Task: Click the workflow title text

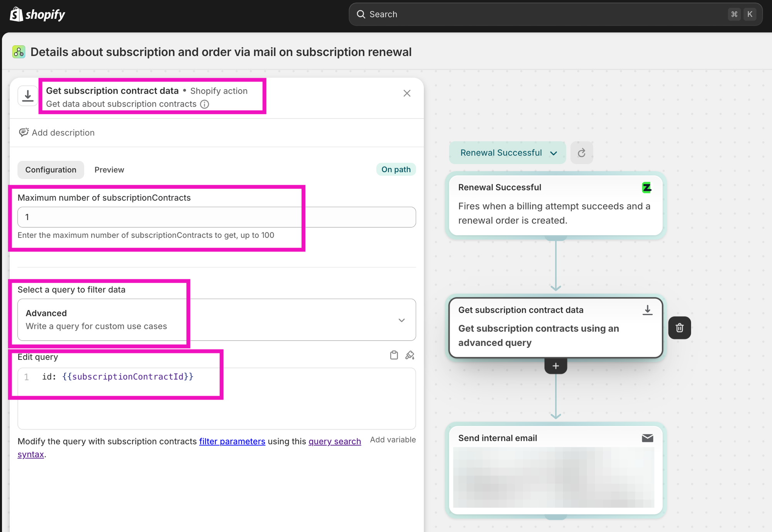Action: pyautogui.click(x=221, y=52)
